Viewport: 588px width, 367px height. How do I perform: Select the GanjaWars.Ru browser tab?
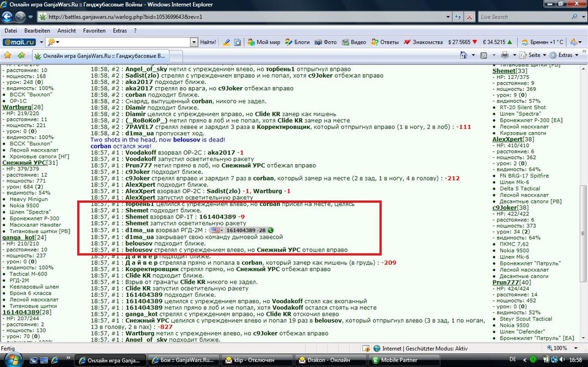pyautogui.click(x=100, y=56)
